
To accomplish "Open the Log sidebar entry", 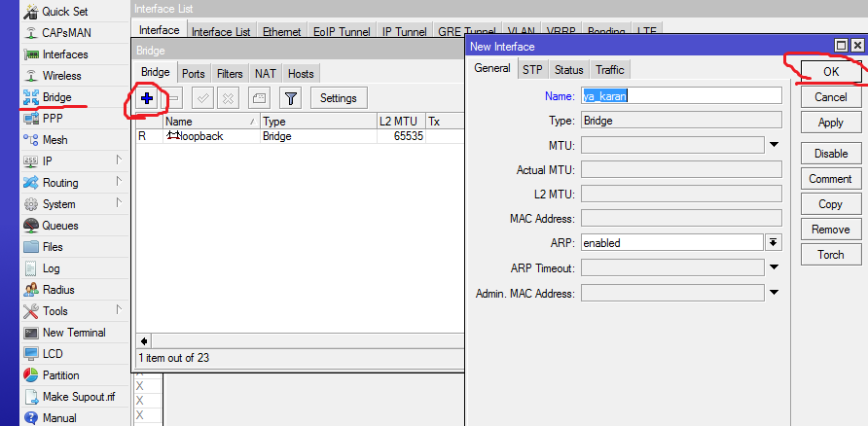I will click(x=51, y=268).
